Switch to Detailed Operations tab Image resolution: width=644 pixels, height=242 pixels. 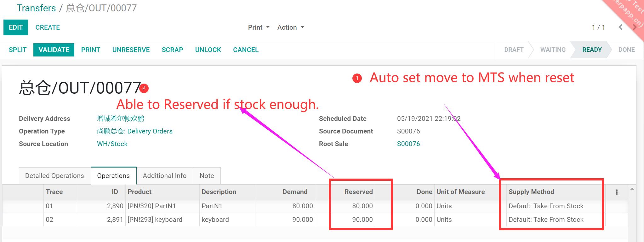[54, 176]
